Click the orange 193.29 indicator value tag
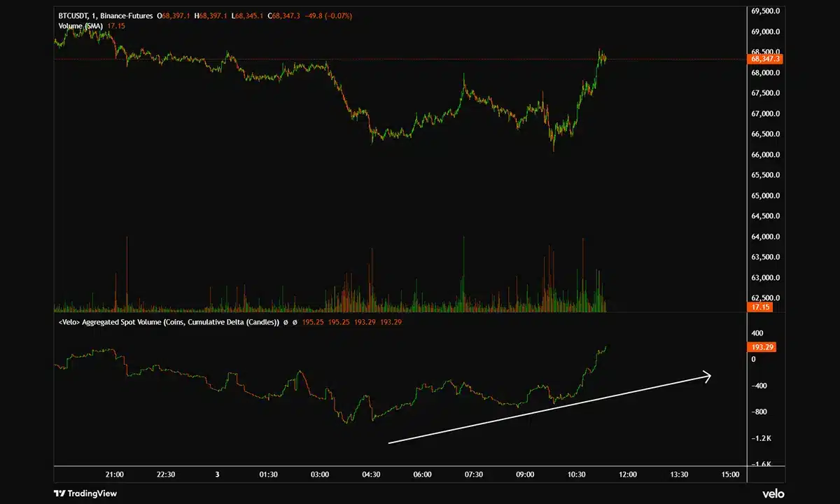Screen dimensions: 840x504 pos(762,347)
